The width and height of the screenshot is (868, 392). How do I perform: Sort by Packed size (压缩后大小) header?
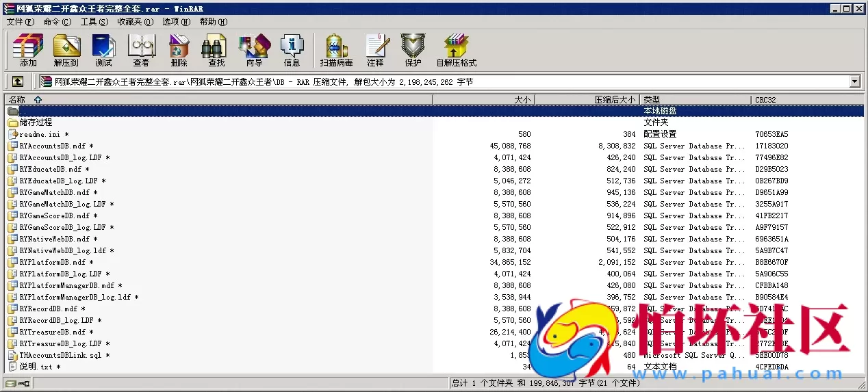tap(587, 100)
